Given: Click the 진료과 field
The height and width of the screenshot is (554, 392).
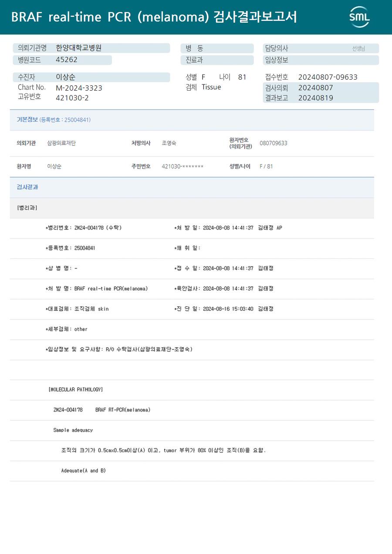Looking at the screenshot, I should click(217, 60).
